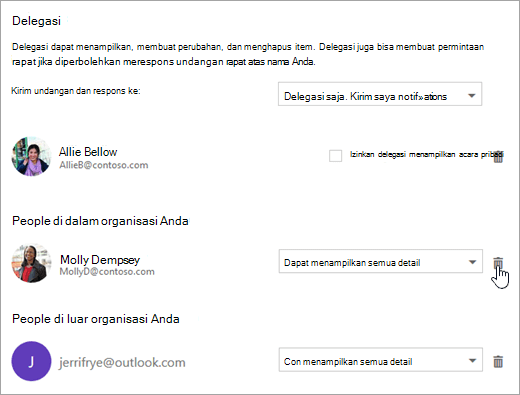The image size is (520, 395).
Task: Click 'People di luar organisasi Anda' heading
Action: [96, 319]
